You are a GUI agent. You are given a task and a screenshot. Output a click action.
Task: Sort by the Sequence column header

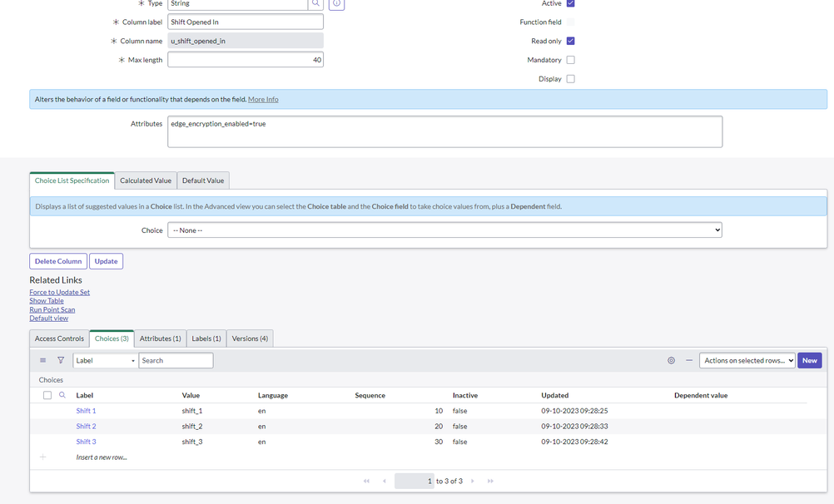tap(370, 396)
